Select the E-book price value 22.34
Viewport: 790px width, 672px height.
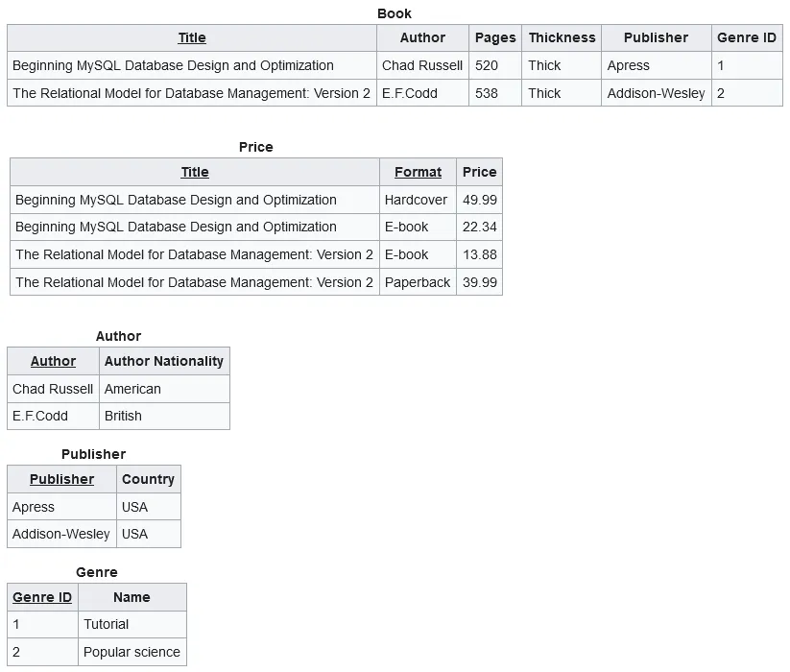coord(479,227)
